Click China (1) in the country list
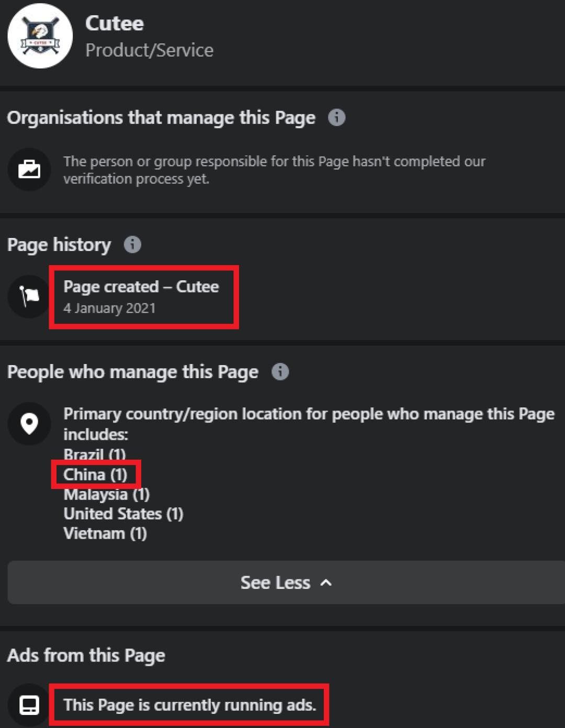565x728 pixels. [95, 474]
